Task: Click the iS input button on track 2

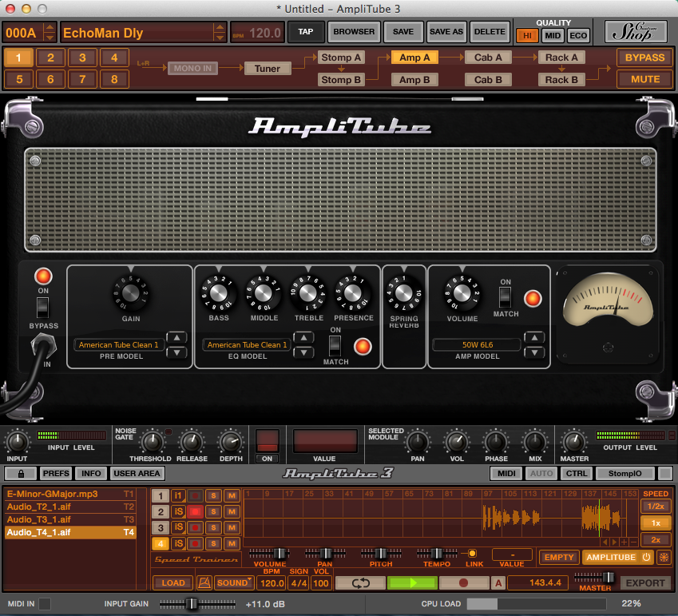Action: [x=178, y=512]
